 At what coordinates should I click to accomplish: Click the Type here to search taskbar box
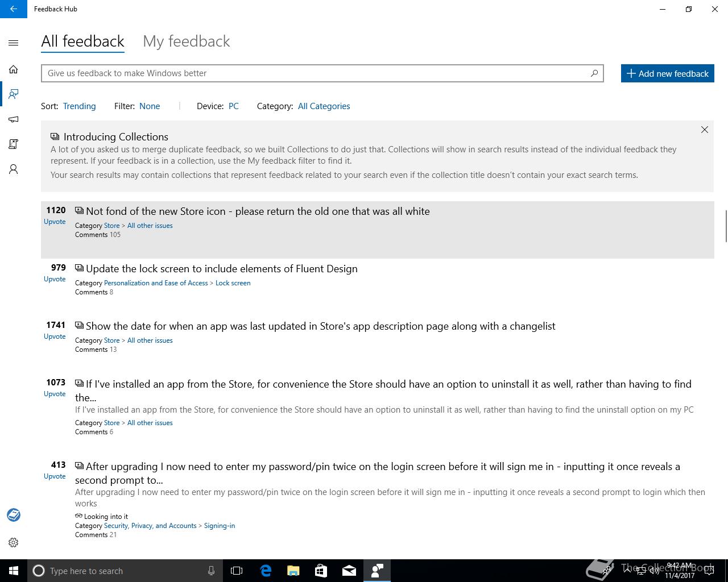pyautogui.click(x=125, y=571)
